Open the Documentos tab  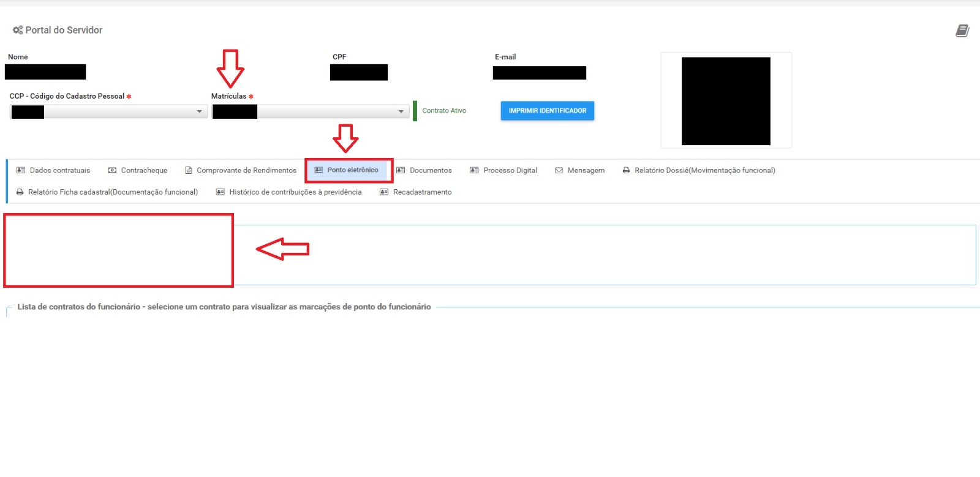[430, 170]
